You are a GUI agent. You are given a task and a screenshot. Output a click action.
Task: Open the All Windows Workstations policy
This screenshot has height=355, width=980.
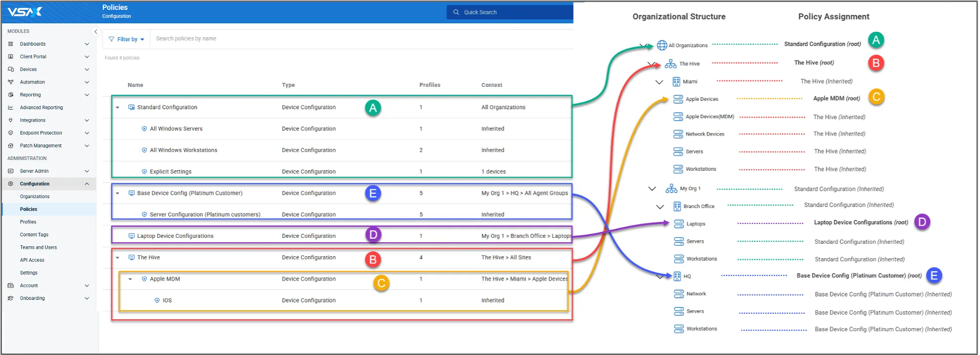pyautogui.click(x=184, y=150)
